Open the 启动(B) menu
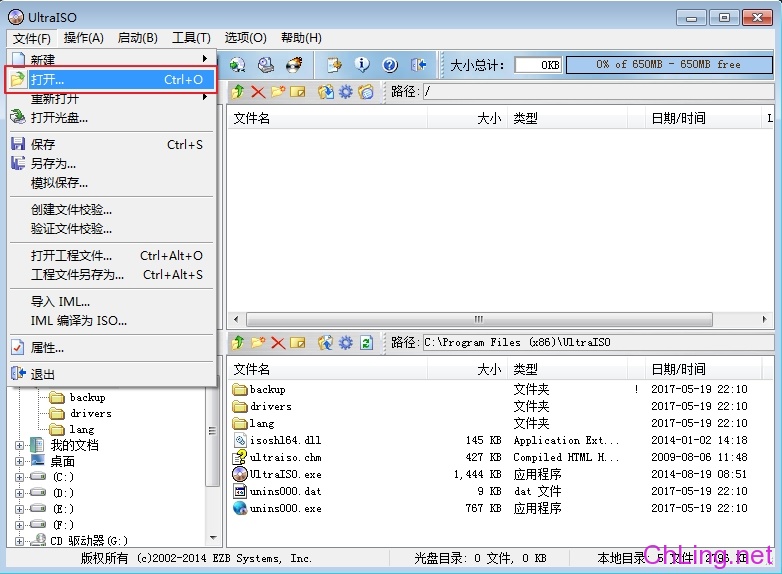 138,38
